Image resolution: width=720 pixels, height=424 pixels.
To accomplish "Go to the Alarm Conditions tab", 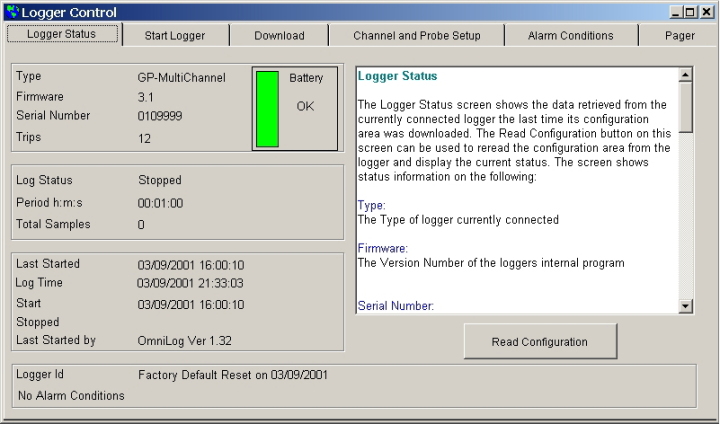I will 571,35.
